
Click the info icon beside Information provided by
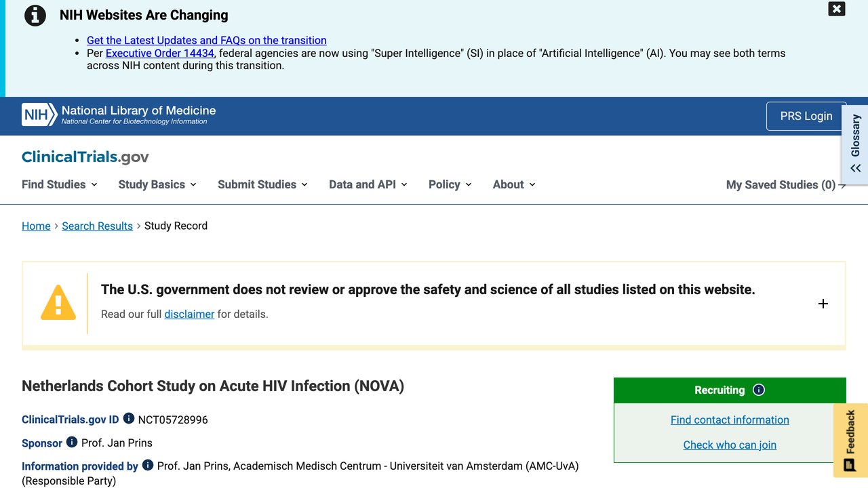pyautogui.click(x=148, y=465)
